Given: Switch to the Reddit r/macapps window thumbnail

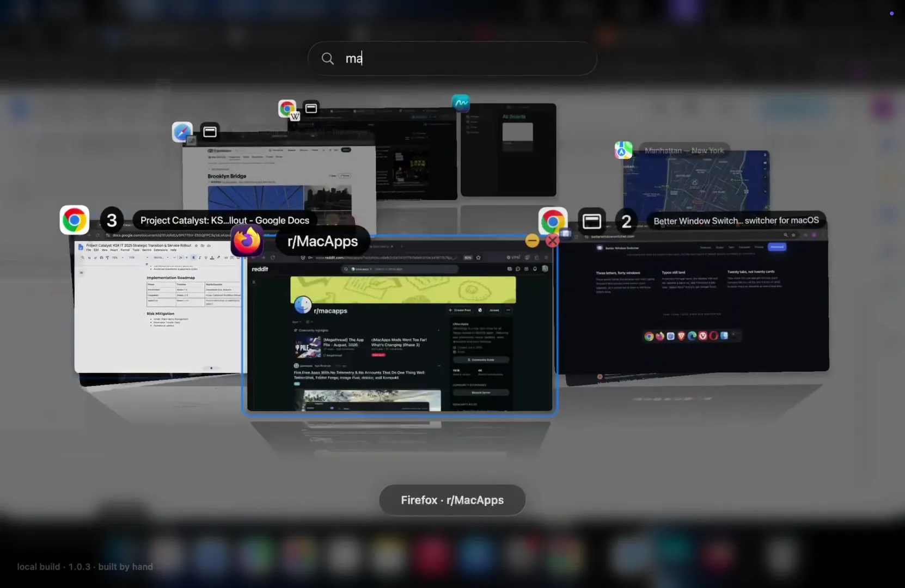Looking at the screenshot, I should [400, 326].
